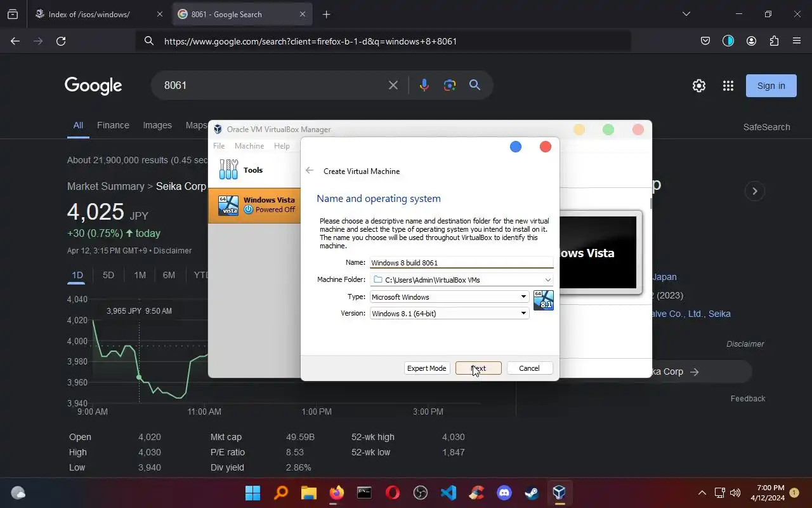This screenshot has width=812, height=508.
Task: Open the list all tabs chevron
Action: click(686, 14)
